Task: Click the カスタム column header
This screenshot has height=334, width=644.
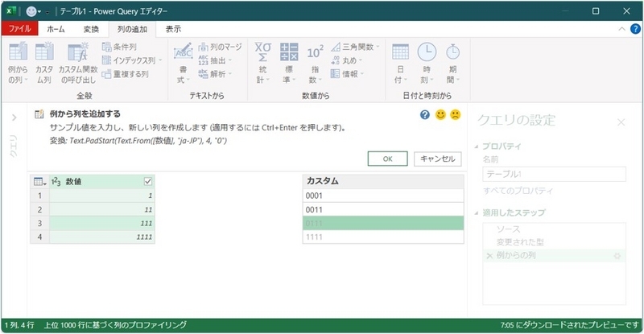Action: [x=383, y=181]
